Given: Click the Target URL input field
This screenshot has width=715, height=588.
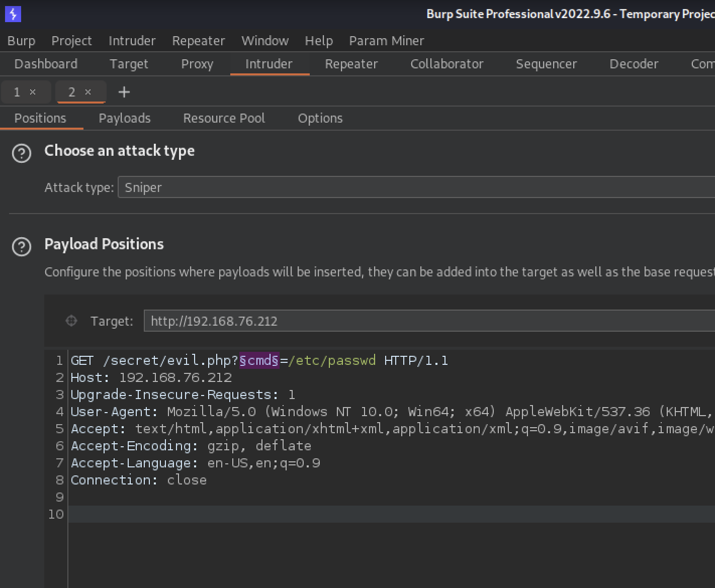Looking at the screenshot, I should [429, 321].
